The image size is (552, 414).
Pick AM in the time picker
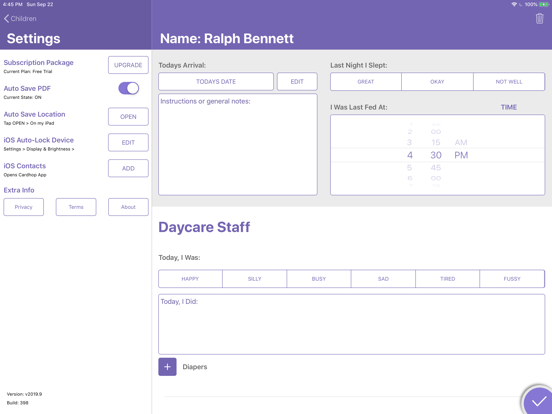pos(461,143)
